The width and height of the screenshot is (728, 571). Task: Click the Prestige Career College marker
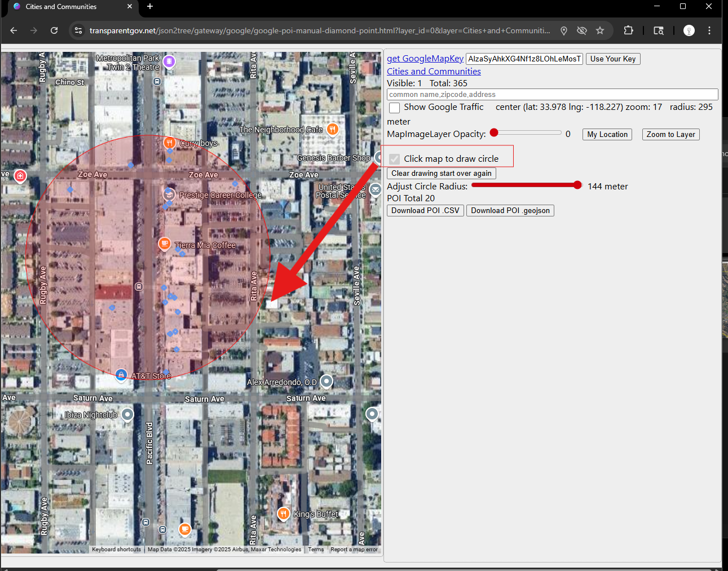click(x=169, y=194)
